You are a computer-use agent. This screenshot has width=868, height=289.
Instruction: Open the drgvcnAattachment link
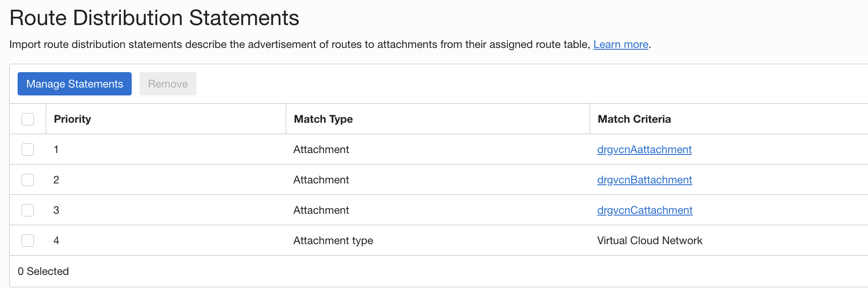tap(644, 150)
